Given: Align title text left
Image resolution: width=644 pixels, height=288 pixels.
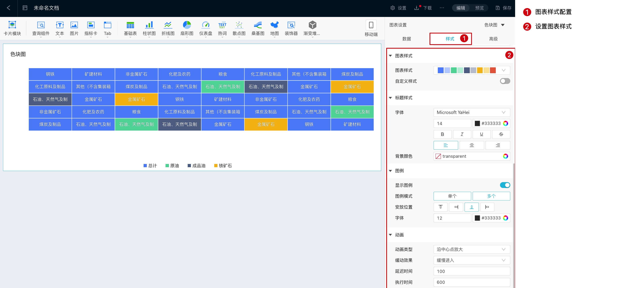Looking at the screenshot, I should click(445, 145).
